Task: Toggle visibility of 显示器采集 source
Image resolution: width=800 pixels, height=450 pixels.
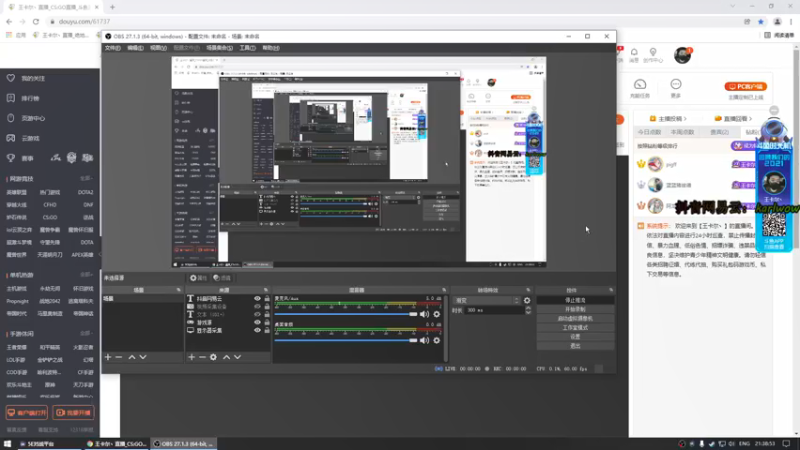Action: point(257,330)
